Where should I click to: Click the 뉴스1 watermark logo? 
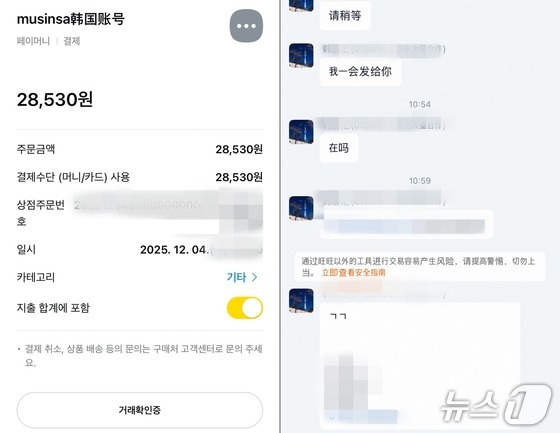pos(496,406)
